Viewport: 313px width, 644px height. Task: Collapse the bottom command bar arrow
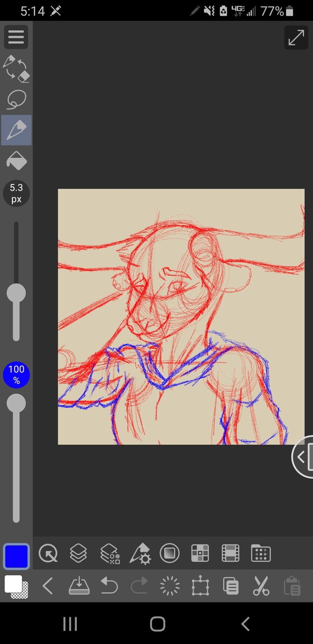(48, 586)
